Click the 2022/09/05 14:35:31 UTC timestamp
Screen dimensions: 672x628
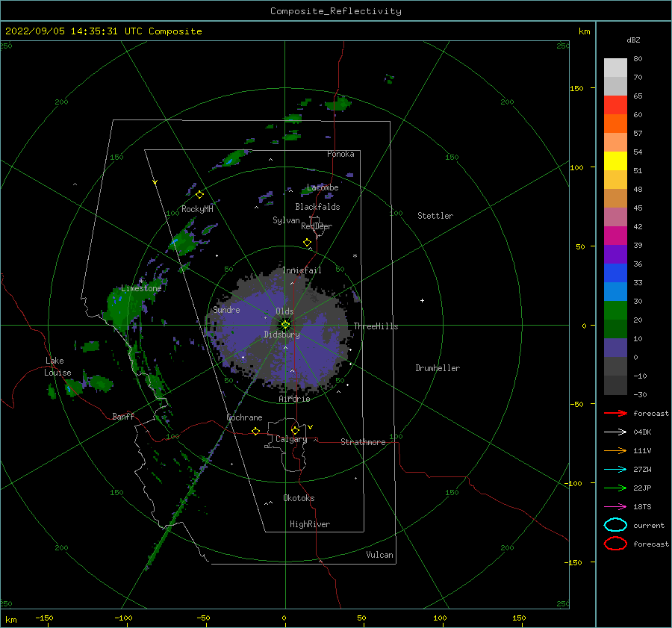[x=69, y=31]
